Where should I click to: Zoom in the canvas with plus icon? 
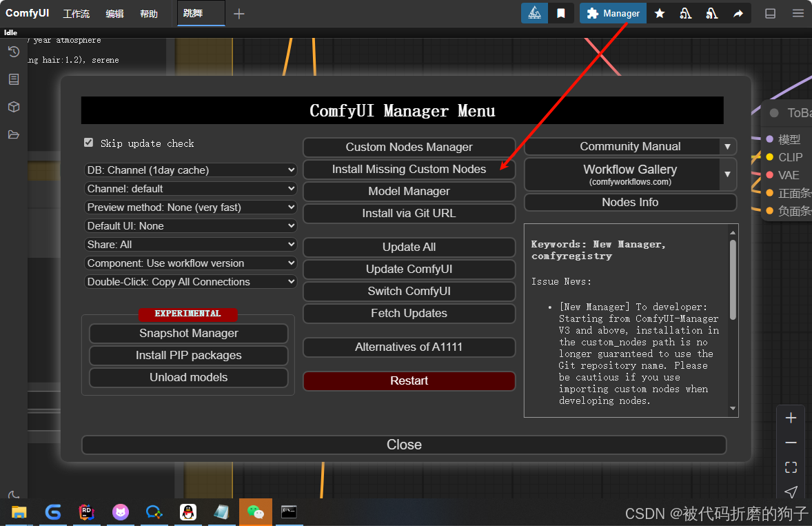[x=791, y=418]
